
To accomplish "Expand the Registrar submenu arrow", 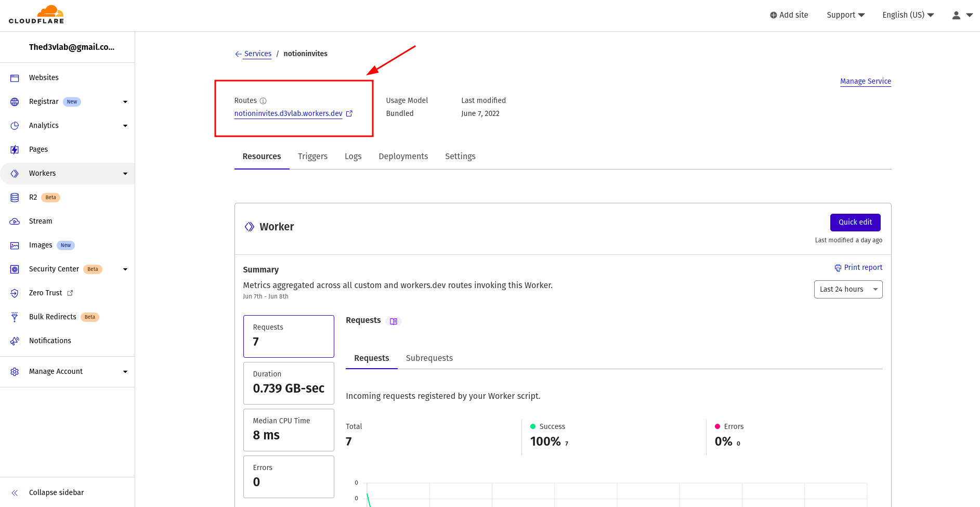I will point(125,102).
